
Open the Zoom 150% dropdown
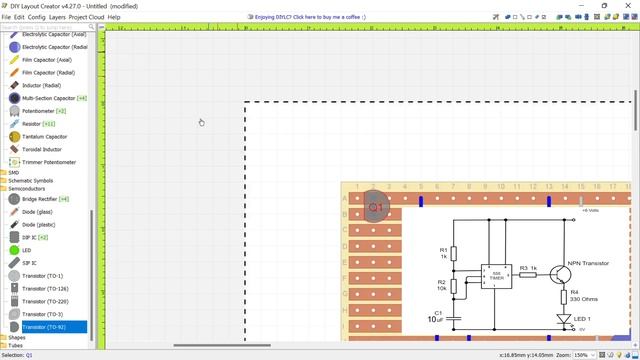pos(584,355)
